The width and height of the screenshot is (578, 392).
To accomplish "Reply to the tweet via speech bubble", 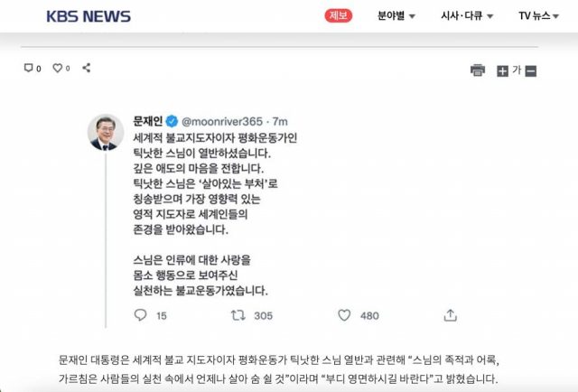I will [141, 315].
